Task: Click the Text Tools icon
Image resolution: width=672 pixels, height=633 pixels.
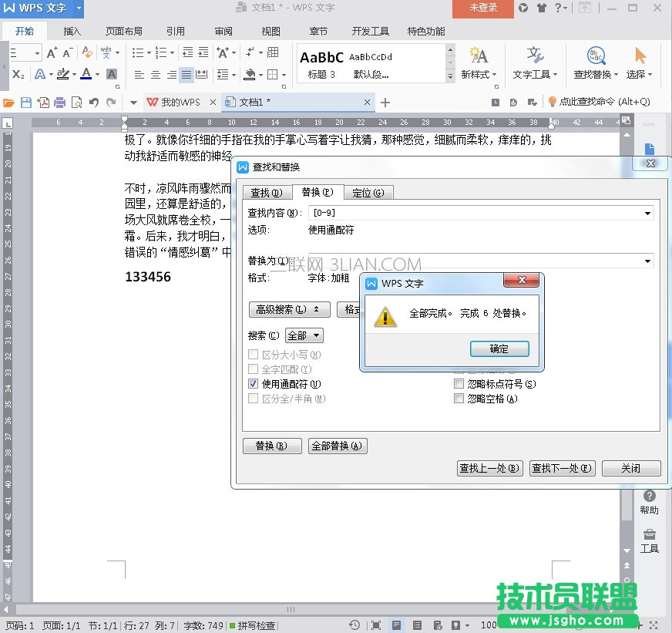Action: tap(535, 56)
